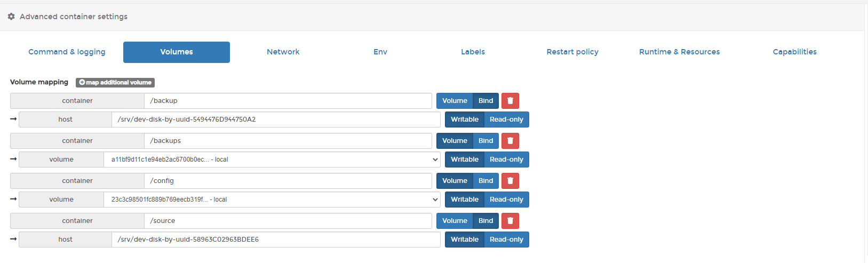The height and width of the screenshot is (263, 868).
Task: Open the Runtime & Resources tab
Action: pyautogui.click(x=679, y=52)
